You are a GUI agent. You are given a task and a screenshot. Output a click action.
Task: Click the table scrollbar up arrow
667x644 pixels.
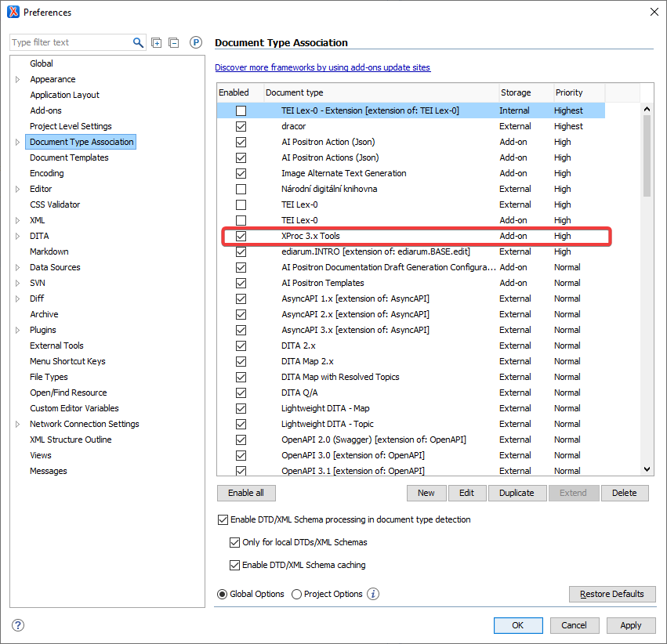[647, 109]
